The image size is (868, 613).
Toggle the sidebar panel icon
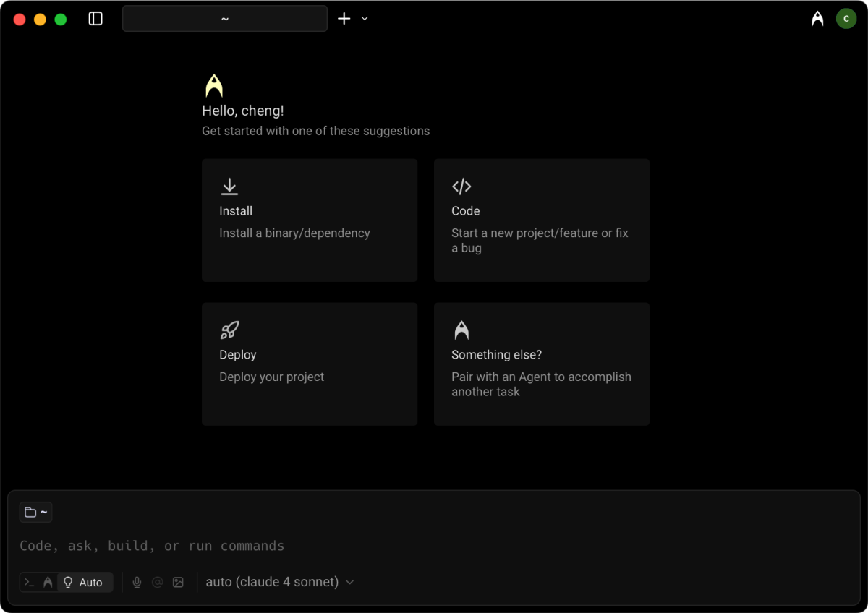pos(95,19)
